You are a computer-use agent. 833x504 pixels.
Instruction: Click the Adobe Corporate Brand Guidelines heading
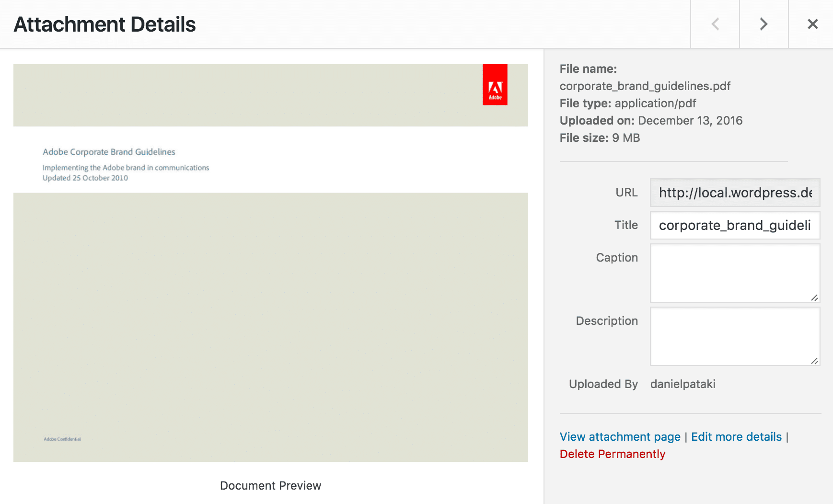[x=109, y=152]
